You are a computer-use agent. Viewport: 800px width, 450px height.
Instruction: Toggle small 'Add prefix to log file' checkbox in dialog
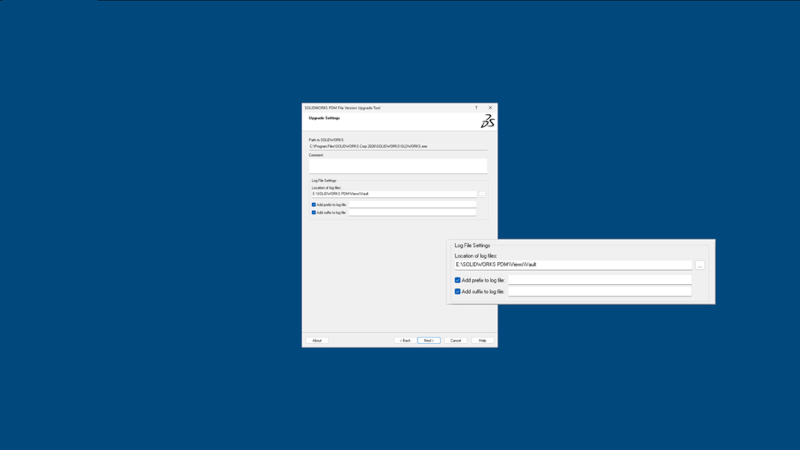pos(314,204)
